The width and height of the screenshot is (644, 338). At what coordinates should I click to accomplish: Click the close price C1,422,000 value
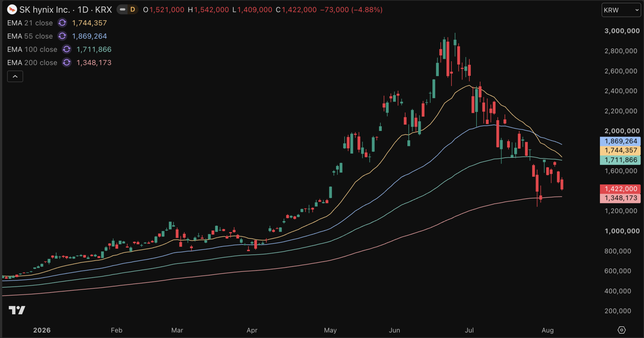[296, 10]
